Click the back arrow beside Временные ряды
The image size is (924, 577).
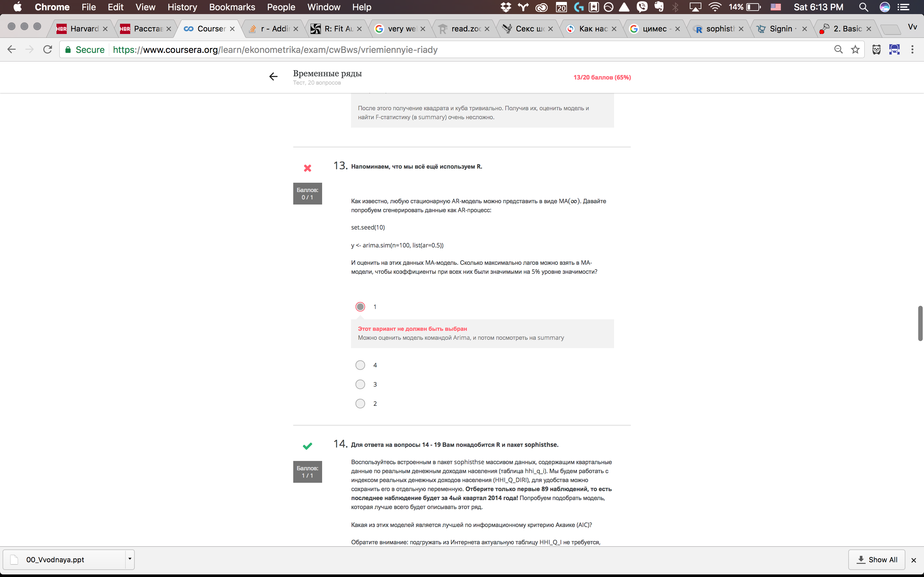273,77
